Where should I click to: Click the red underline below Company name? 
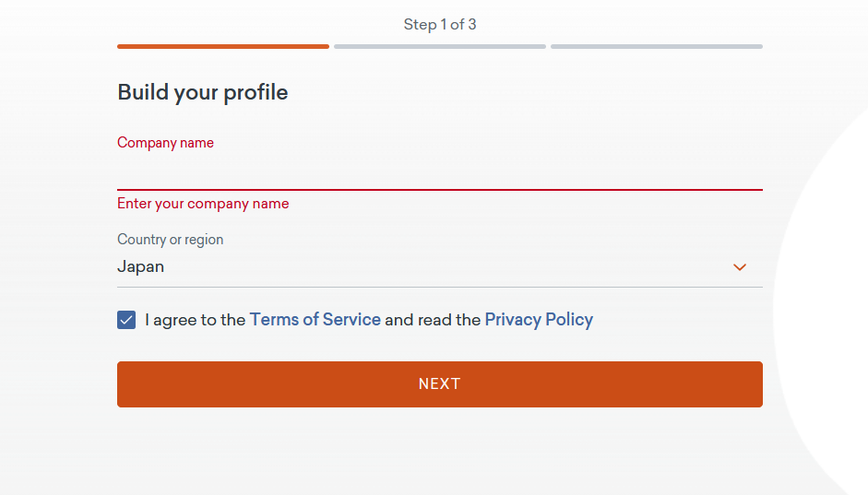pos(439,189)
